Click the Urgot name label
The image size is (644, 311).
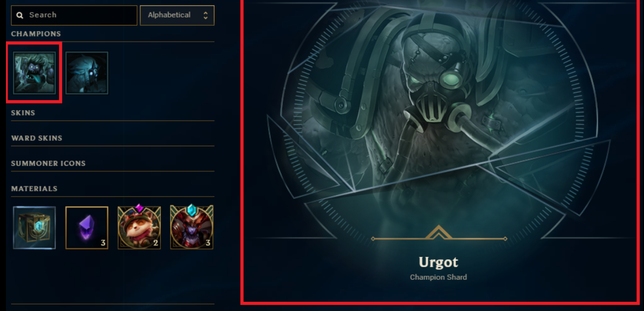pos(438,262)
